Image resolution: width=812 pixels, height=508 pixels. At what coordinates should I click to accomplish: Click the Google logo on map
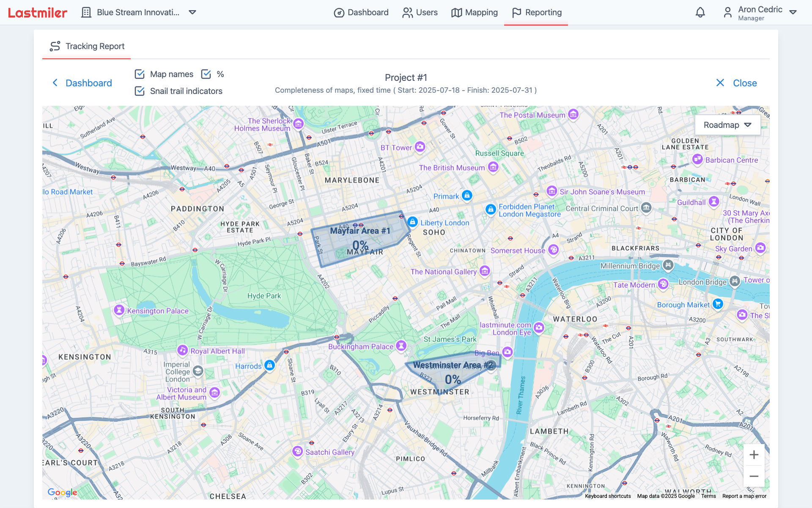click(62, 492)
